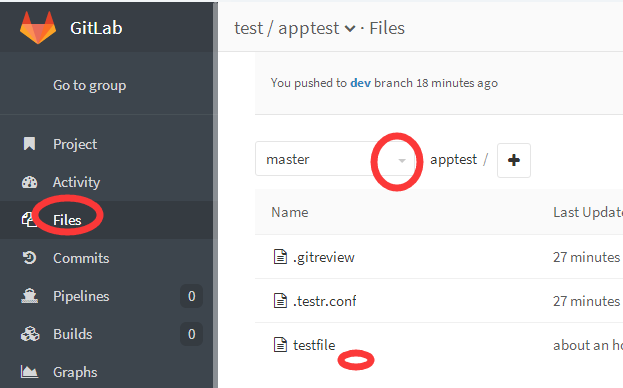623x388 pixels.
Task: Click the branch selector dropdown arrow
Action: coord(402,160)
